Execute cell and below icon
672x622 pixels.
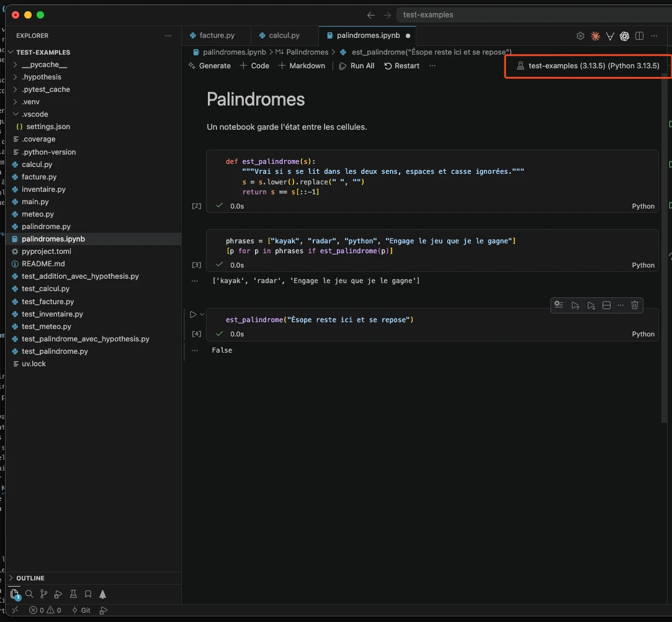(591, 305)
